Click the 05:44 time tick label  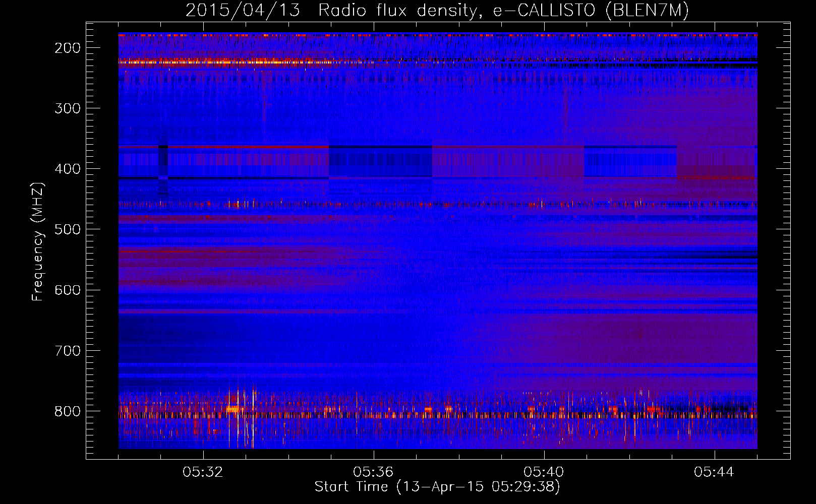click(714, 472)
